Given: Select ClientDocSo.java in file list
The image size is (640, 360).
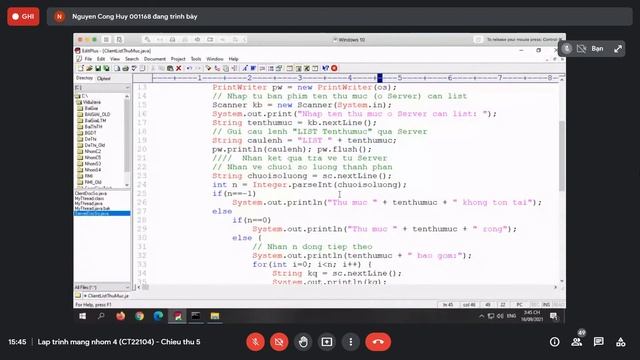Looking at the screenshot, I should point(91,193).
